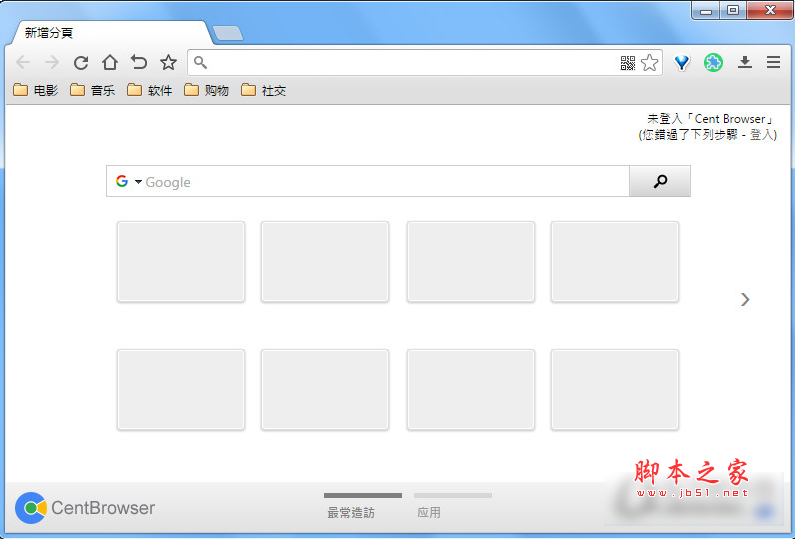
Task: Click the address bar search magnifier icon
Action: point(200,62)
